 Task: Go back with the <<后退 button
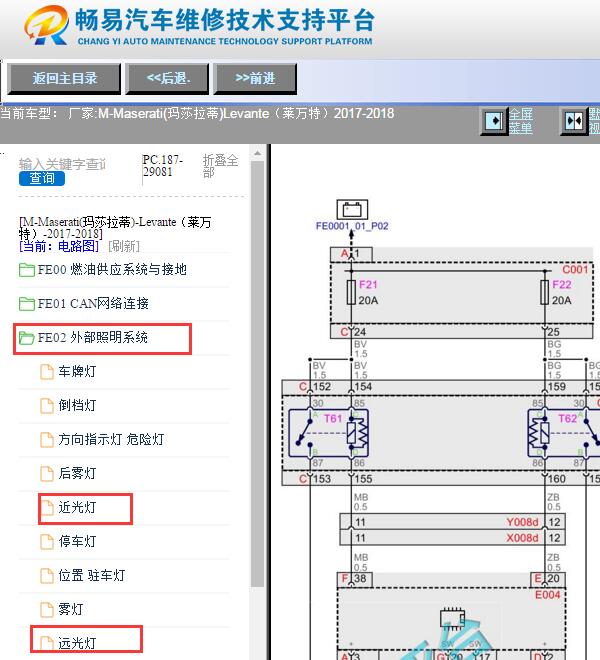coord(168,78)
